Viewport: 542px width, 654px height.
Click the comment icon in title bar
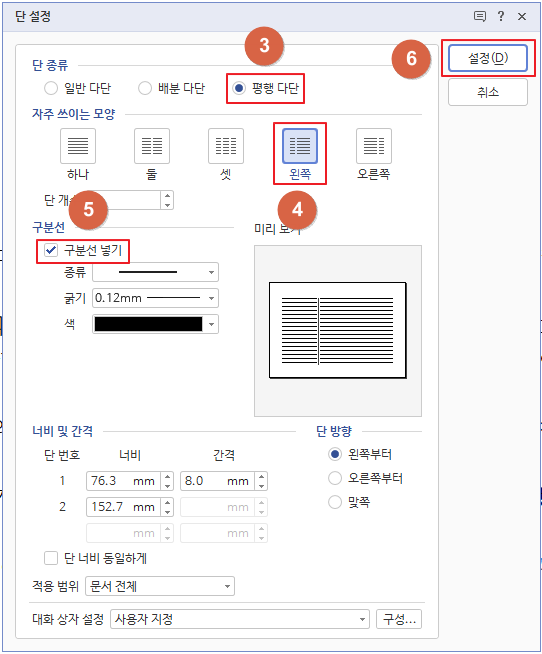coord(480,16)
